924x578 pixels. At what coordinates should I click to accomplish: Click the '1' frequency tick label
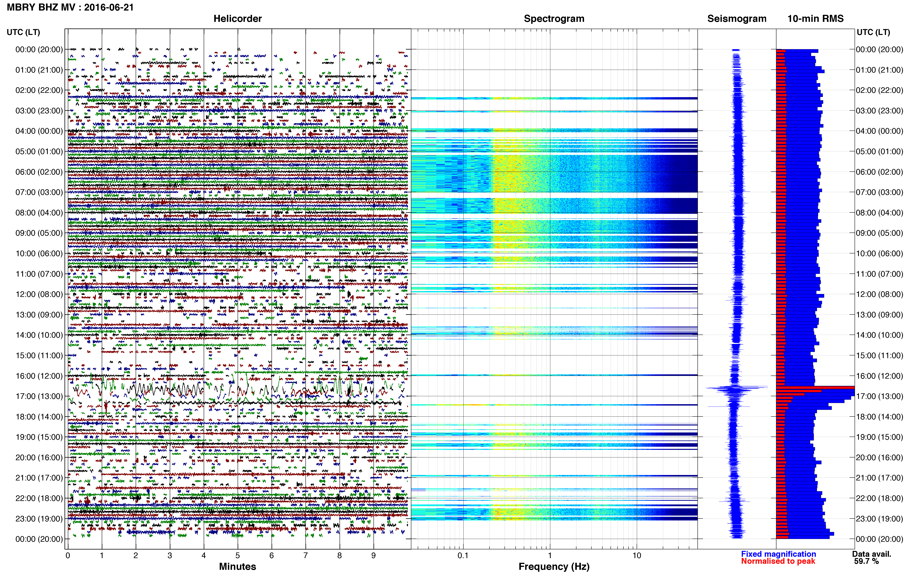[x=550, y=555]
